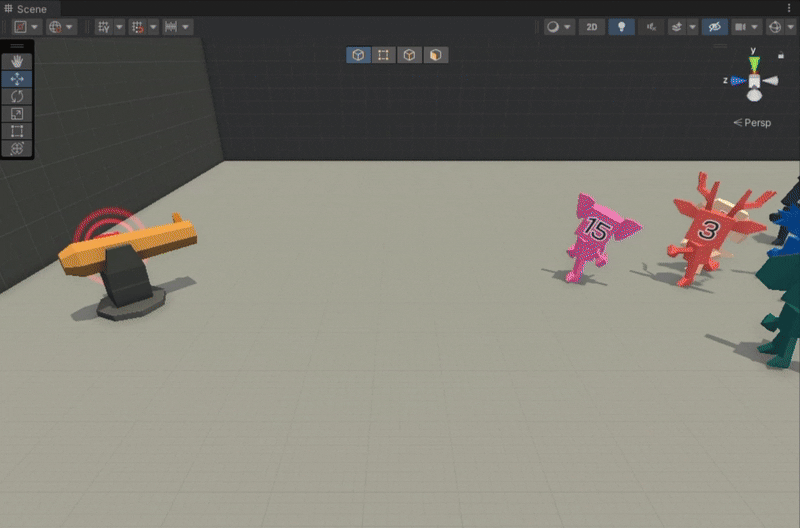Screen dimensions: 800x528
Task: Select ProBuilder Face selection mode
Action: [435, 55]
